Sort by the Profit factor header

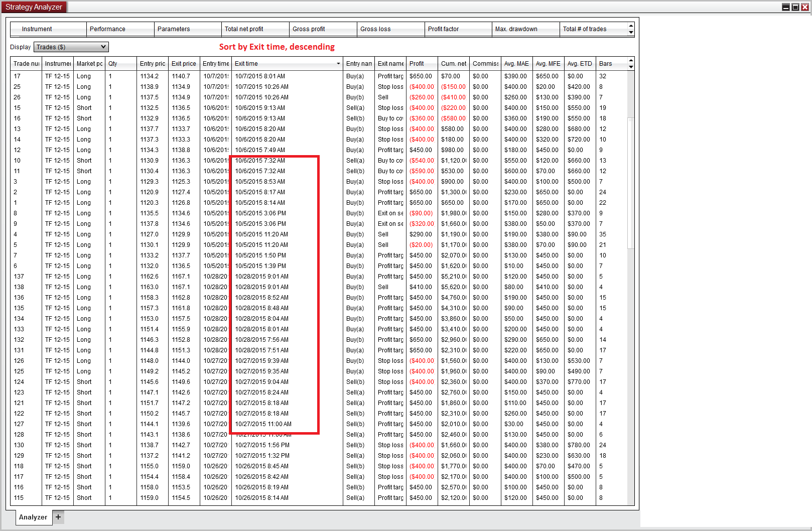pyautogui.click(x=458, y=29)
